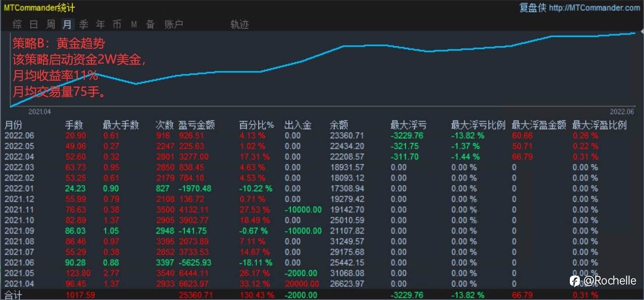The height and width of the screenshot is (300, 644).
Task: Select the 2021.10 month row
Action: click(x=322, y=220)
